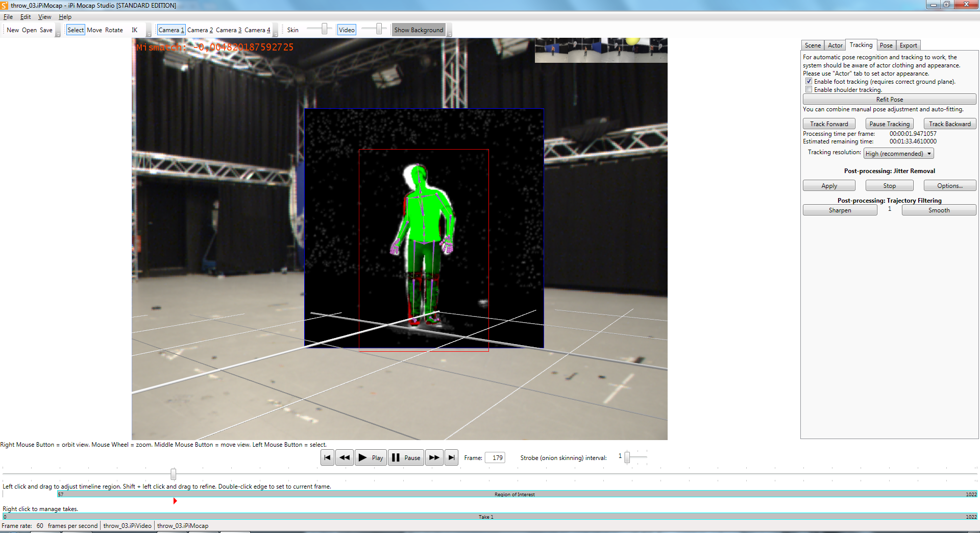The width and height of the screenshot is (980, 533).
Task: Enable shoulder tracking checkbox
Action: [808, 89]
